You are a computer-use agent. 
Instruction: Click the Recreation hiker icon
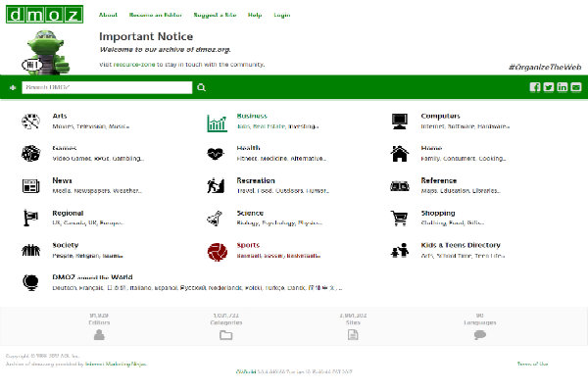(216, 185)
